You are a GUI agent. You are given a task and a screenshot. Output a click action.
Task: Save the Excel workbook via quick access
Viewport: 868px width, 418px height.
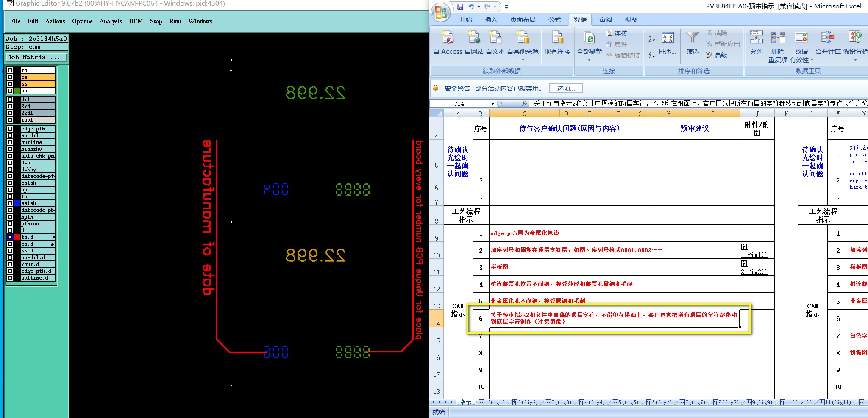click(460, 7)
